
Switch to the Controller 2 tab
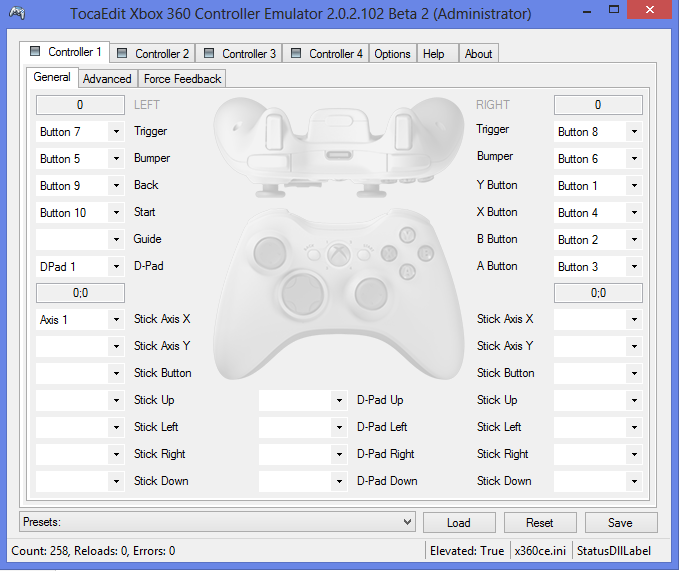point(153,53)
